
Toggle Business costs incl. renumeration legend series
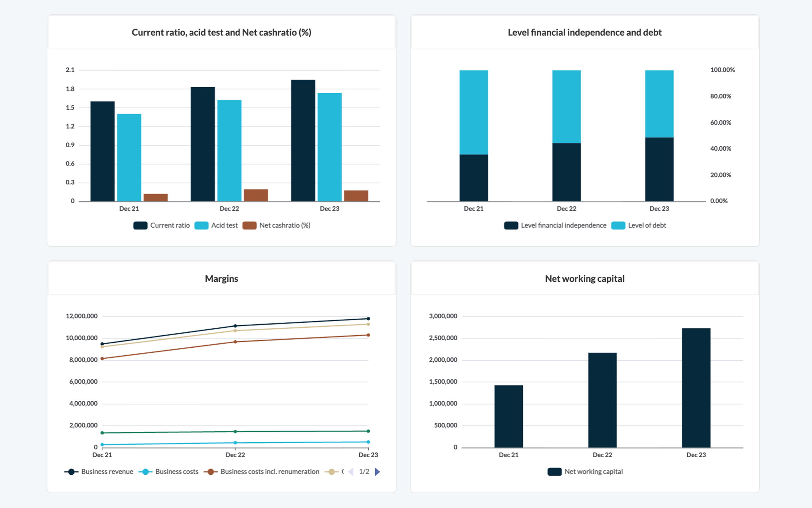click(261, 472)
